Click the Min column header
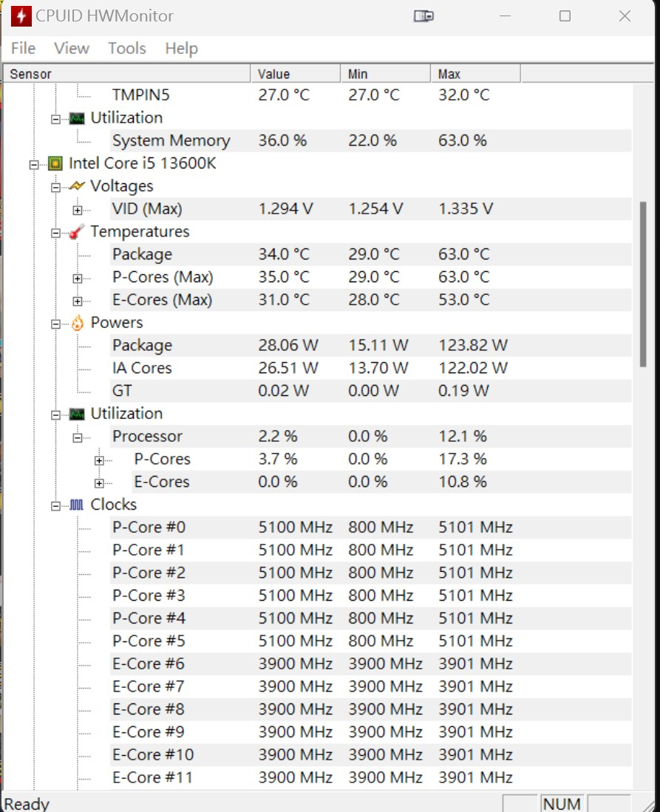The height and width of the screenshot is (812, 660). point(386,74)
